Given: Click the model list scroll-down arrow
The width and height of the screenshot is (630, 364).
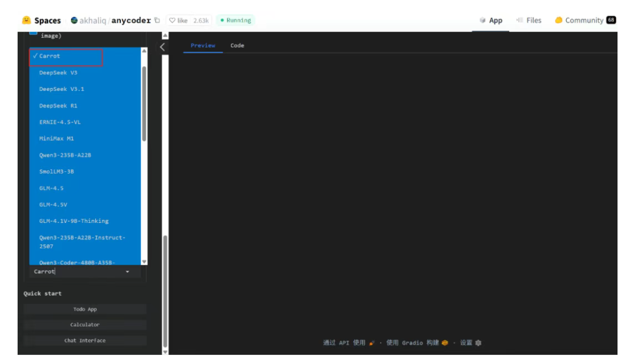Looking at the screenshot, I should (144, 262).
